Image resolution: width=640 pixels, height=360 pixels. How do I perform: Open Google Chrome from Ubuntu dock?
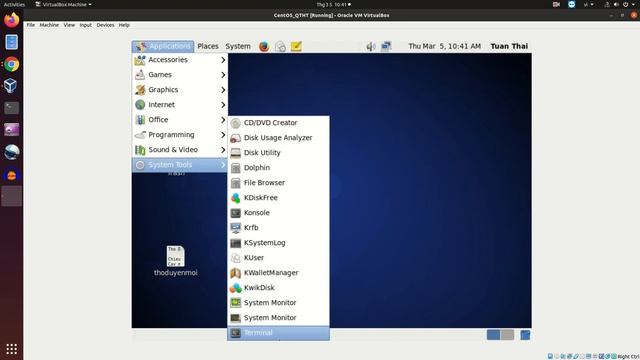[x=11, y=64]
